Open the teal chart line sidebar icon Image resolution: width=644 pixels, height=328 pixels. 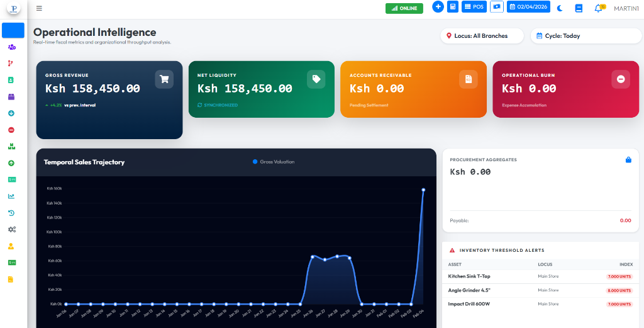(x=11, y=196)
